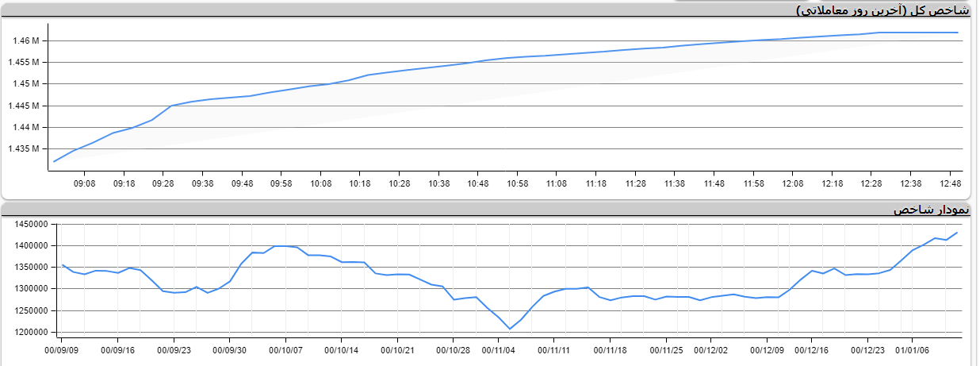Select the 09:28 time label on intraday chart

(163, 183)
